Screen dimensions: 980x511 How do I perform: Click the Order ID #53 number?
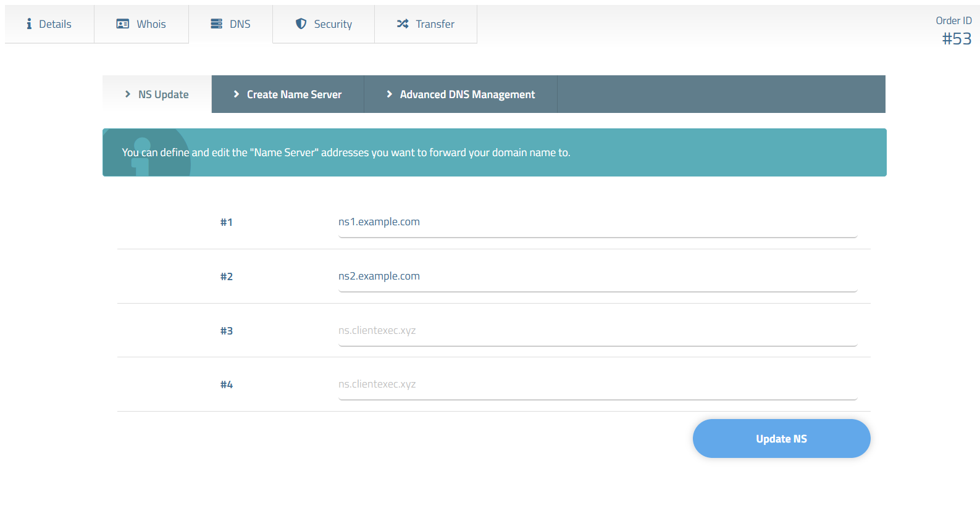(x=957, y=39)
